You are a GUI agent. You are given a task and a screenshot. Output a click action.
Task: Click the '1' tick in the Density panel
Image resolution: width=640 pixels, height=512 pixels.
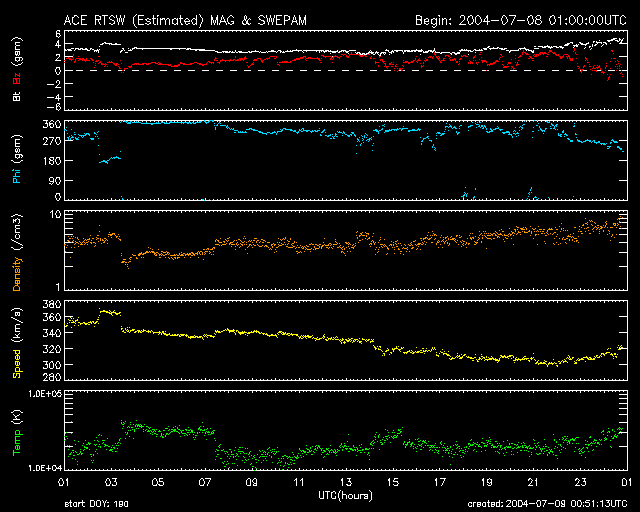tap(58, 287)
